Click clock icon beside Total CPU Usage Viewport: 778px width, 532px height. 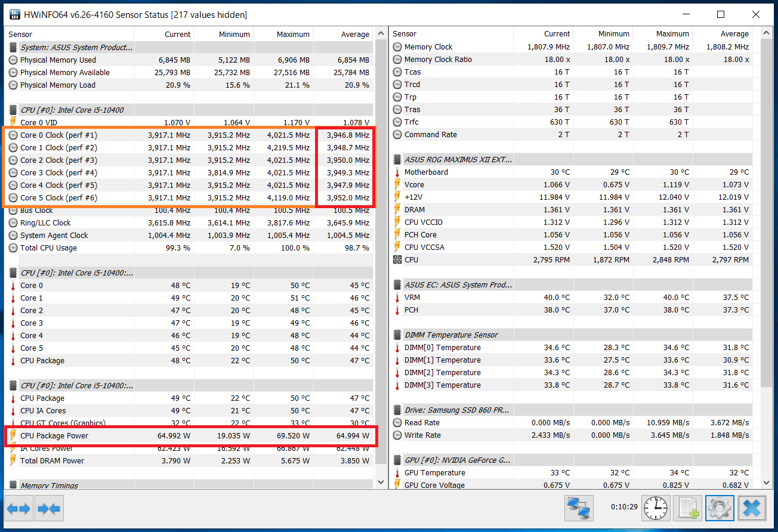click(x=13, y=248)
